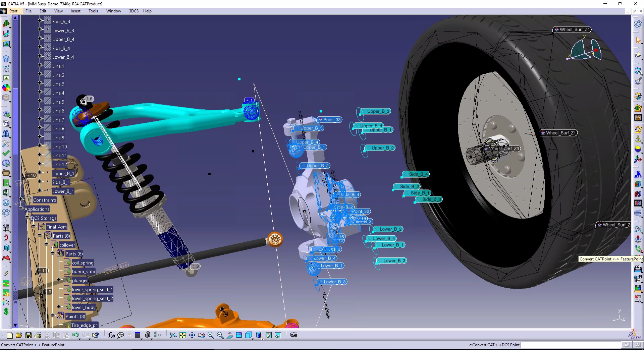Activate the Fit All In view tool
The height and width of the screenshot is (350, 644).
(x=183, y=335)
